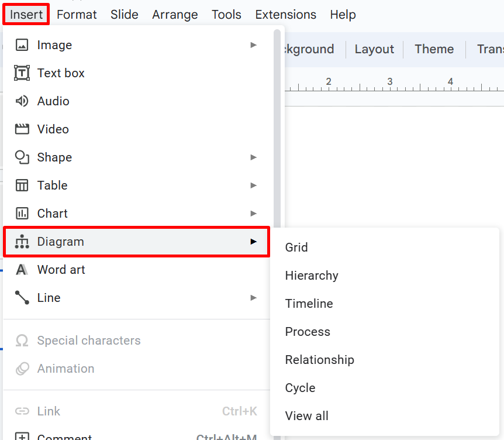Image resolution: width=504 pixels, height=440 pixels.
Task: Click the Text box icon
Action: click(x=22, y=73)
